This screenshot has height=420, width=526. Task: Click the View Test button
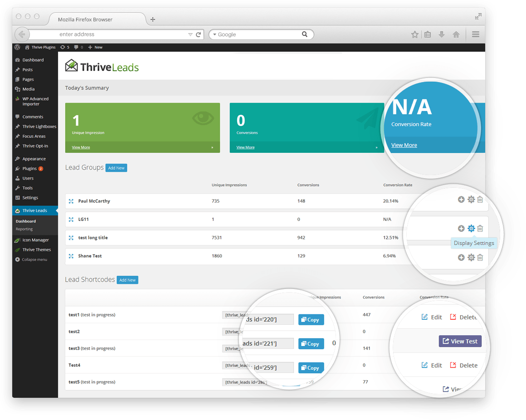[460, 341]
